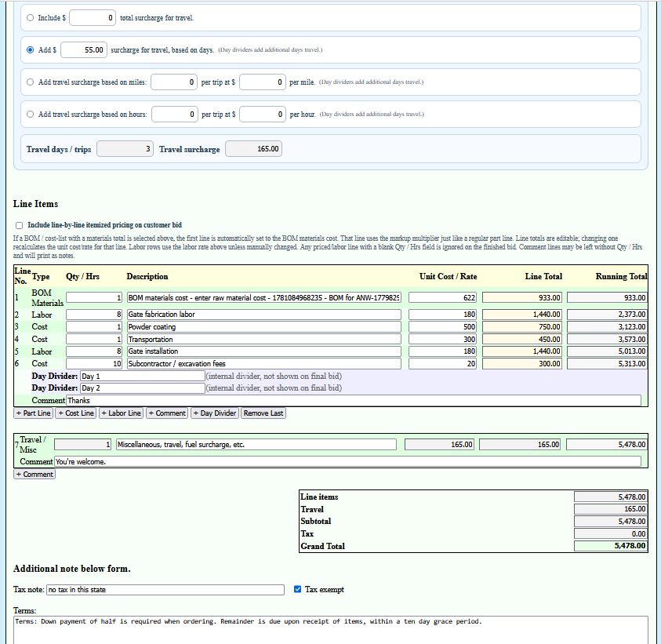Click the total travel surcharge amount field

(93, 18)
